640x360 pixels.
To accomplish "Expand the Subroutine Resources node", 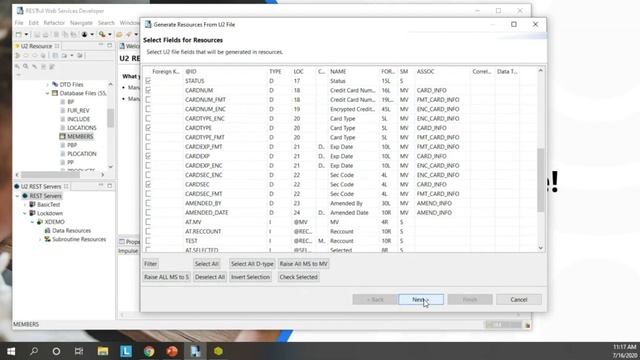I will pos(40,239).
